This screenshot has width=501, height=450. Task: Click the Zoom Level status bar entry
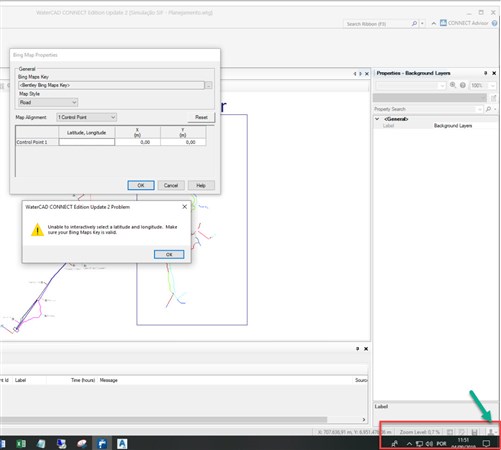[420, 432]
